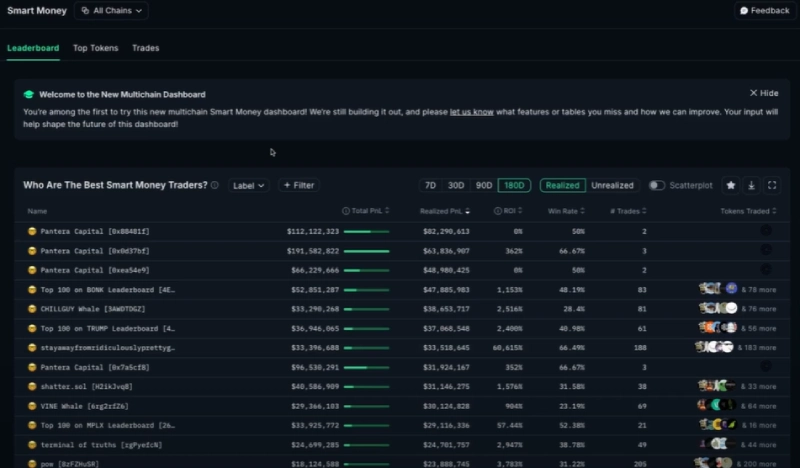
Task: Click the emoji icon for Pantera Capital [0x0d37bf]
Action: (32, 251)
